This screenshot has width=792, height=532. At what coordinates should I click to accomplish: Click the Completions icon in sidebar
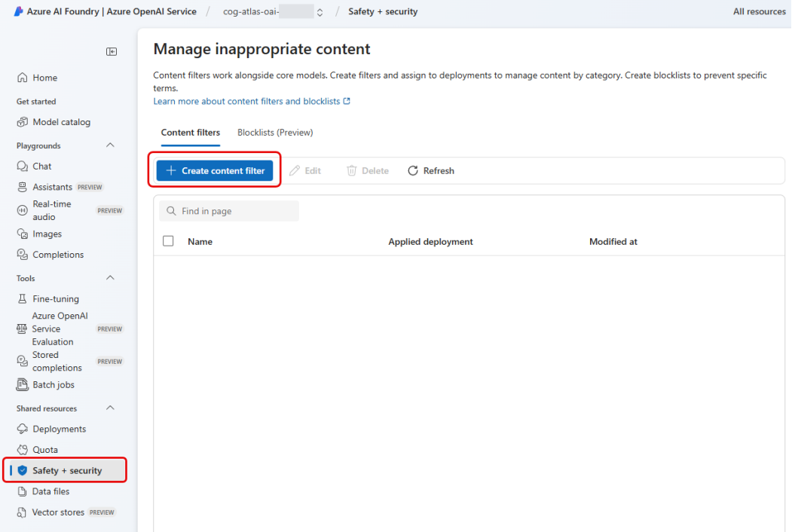pyautogui.click(x=22, y=255)
